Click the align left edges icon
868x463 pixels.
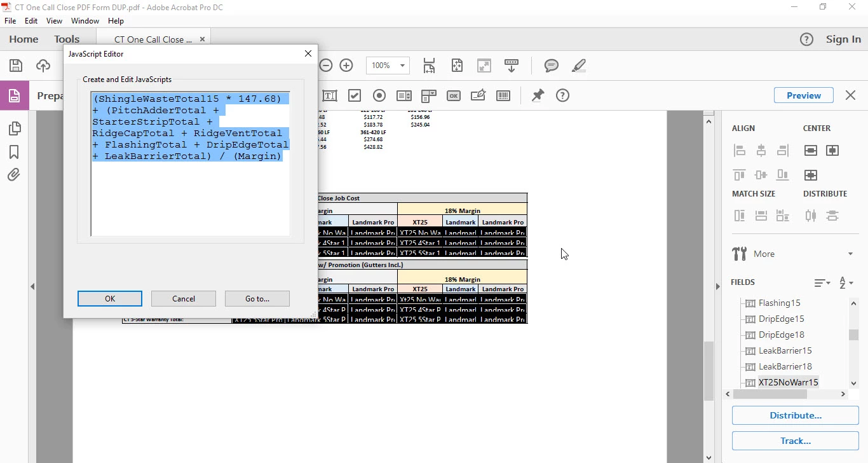(740, 150)
